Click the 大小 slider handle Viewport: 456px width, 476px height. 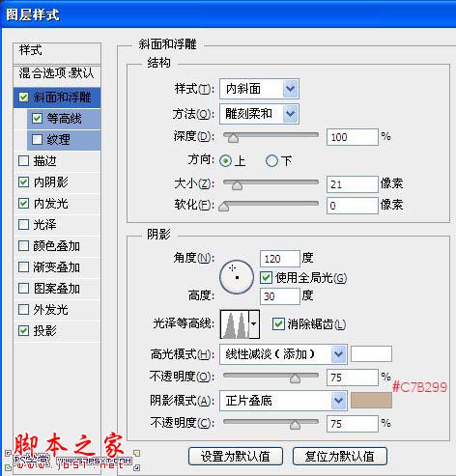(237, 185)
